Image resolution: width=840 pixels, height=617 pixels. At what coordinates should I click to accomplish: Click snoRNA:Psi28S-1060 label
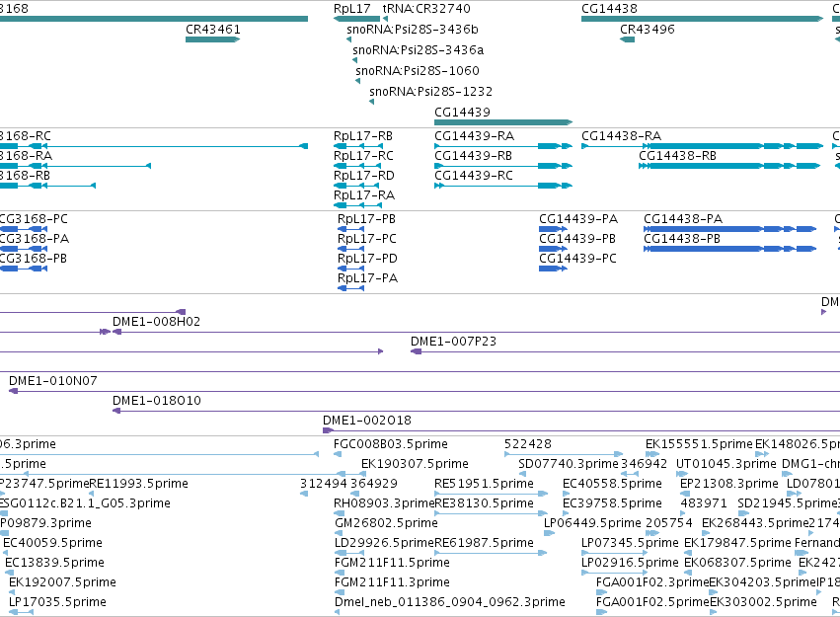(418, 71)
